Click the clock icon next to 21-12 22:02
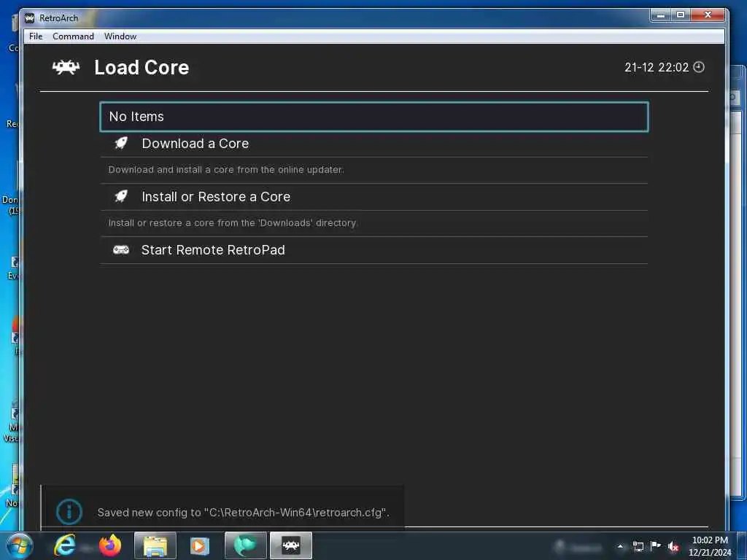Viewport: 747px width, 560px height. click(698, 67)
